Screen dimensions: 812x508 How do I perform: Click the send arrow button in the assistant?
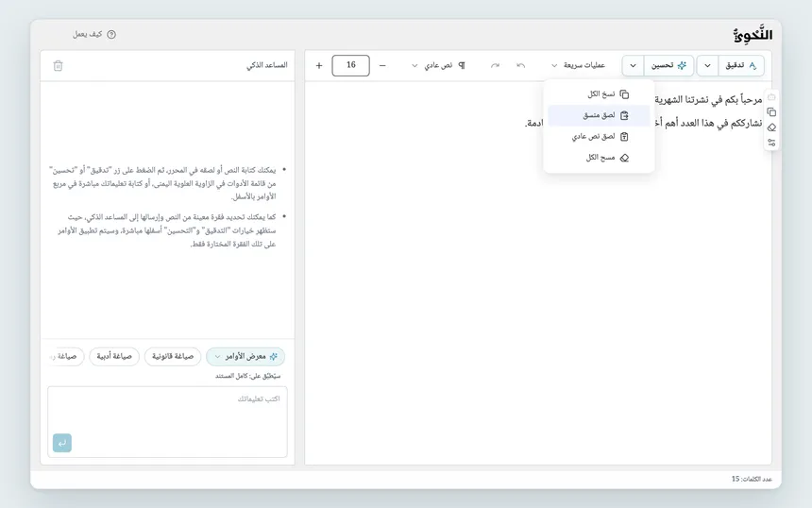coord(62,443)
